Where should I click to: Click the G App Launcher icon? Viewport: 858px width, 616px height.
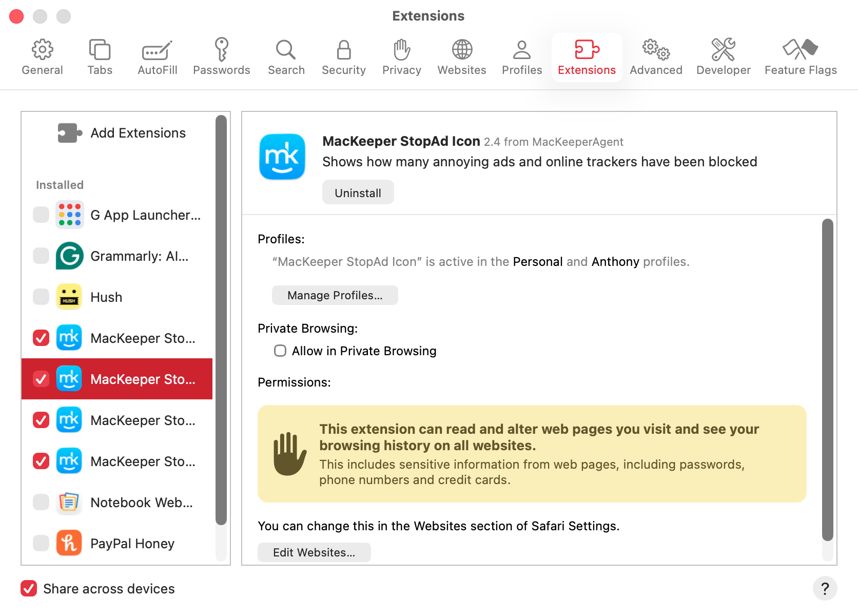(x=69, y=215)
